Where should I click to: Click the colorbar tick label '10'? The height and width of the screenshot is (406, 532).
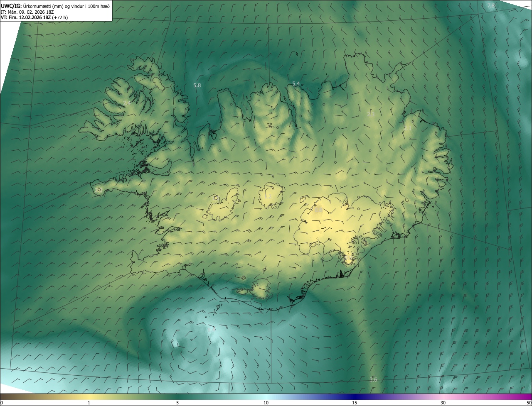[x=266, y=403]
